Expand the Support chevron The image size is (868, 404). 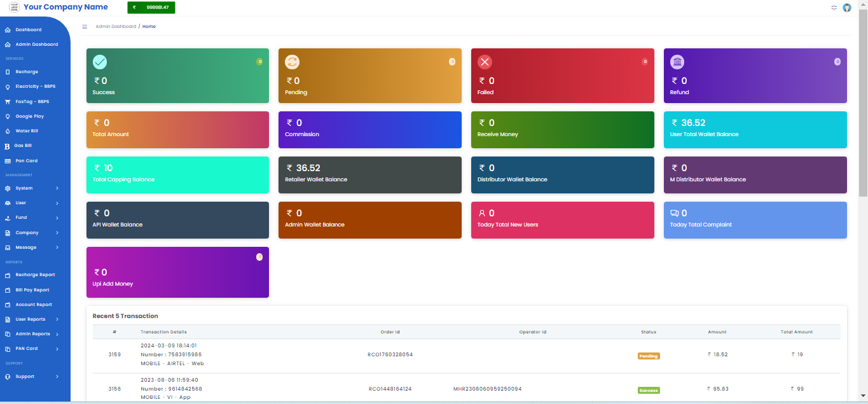[57, 377]
